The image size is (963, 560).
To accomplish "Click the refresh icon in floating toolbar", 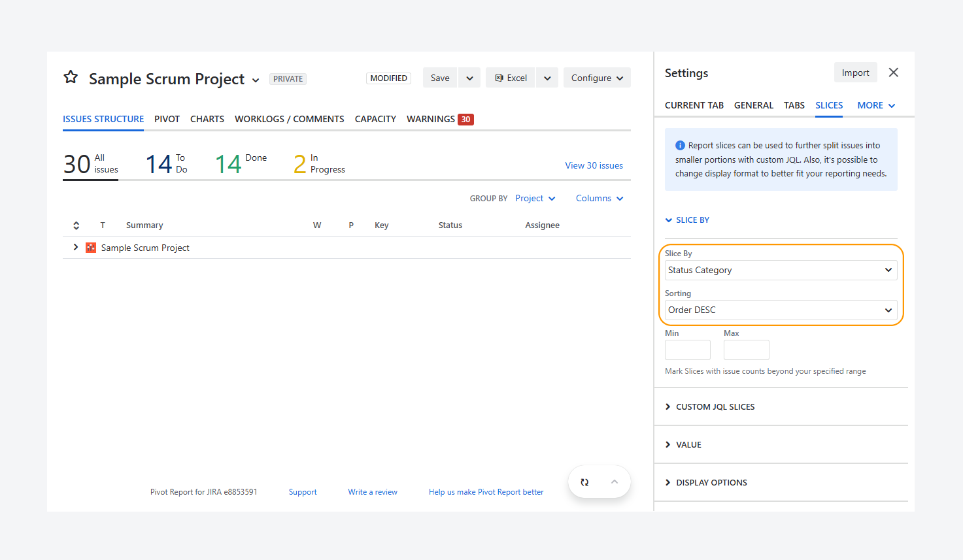I will (584, 482).
